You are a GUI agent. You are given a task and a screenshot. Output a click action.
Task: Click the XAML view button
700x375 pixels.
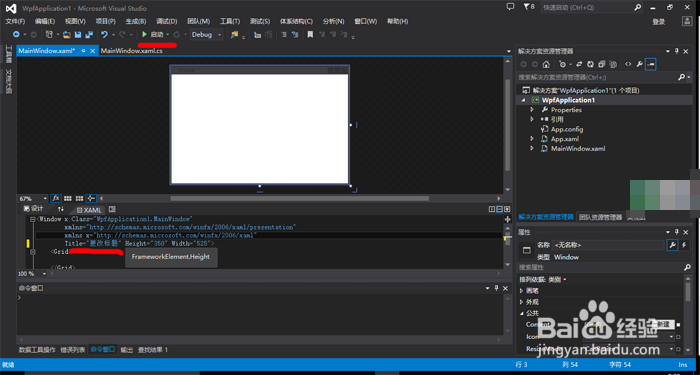(x=89, y=210)
